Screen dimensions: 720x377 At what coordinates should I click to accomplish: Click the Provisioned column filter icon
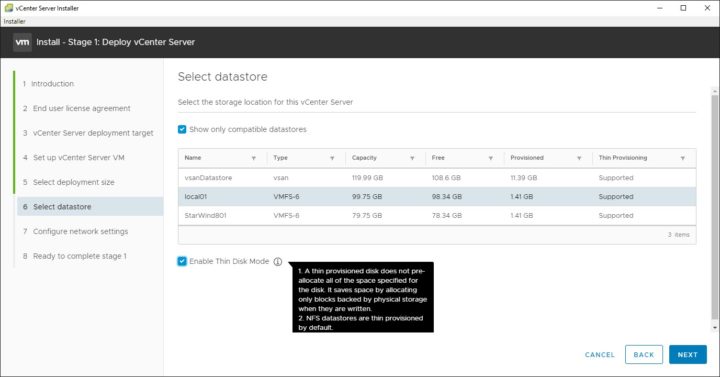coord(579,158)
